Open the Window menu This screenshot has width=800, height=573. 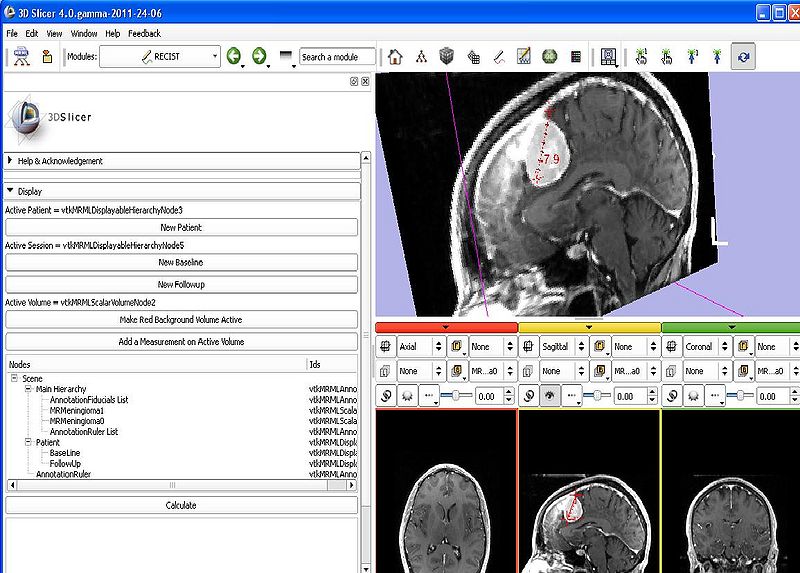pyautogui.click(x=84, y=34)
